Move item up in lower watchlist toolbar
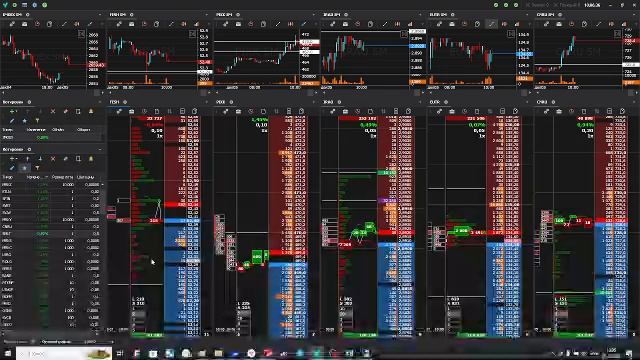Screen dimensions: 640x360 [x=27, y=159]
